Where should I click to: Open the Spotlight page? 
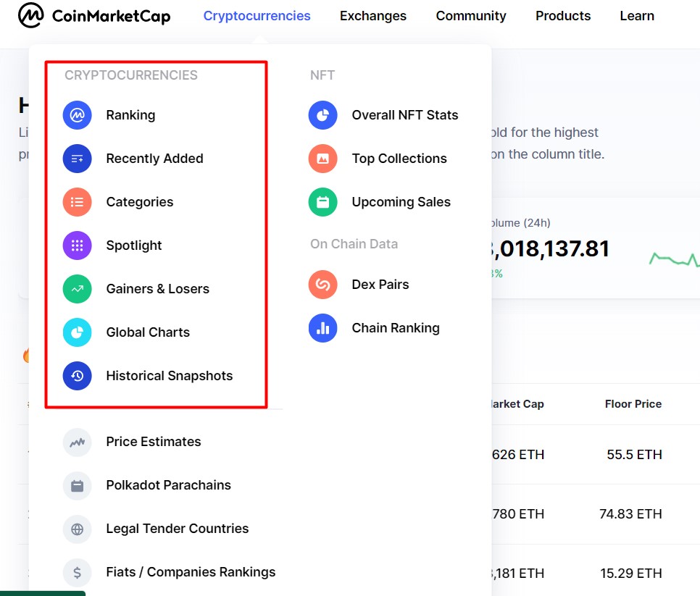[x=134, y=245]
